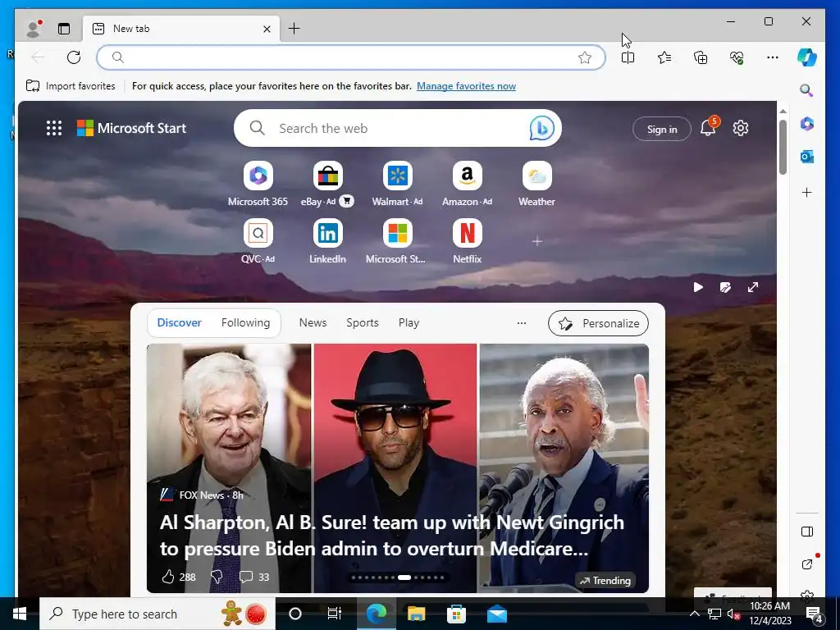Click the Sign in button

(x=662, y=129)
